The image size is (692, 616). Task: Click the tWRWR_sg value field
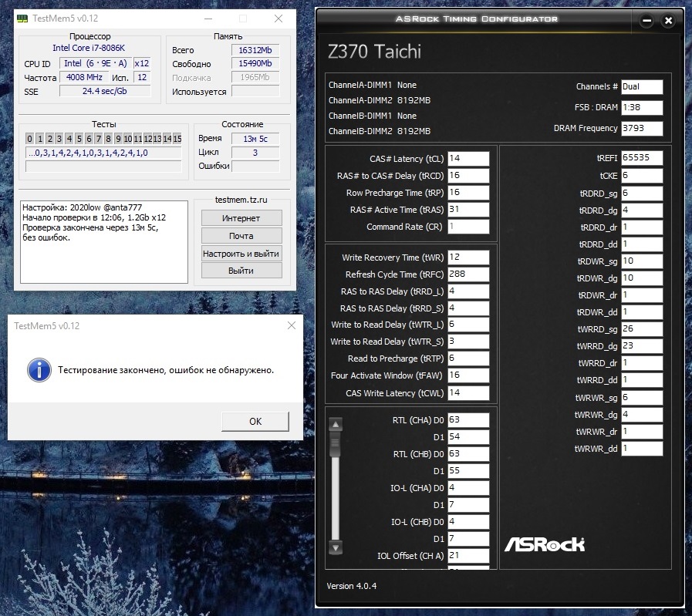click(642, 398)
